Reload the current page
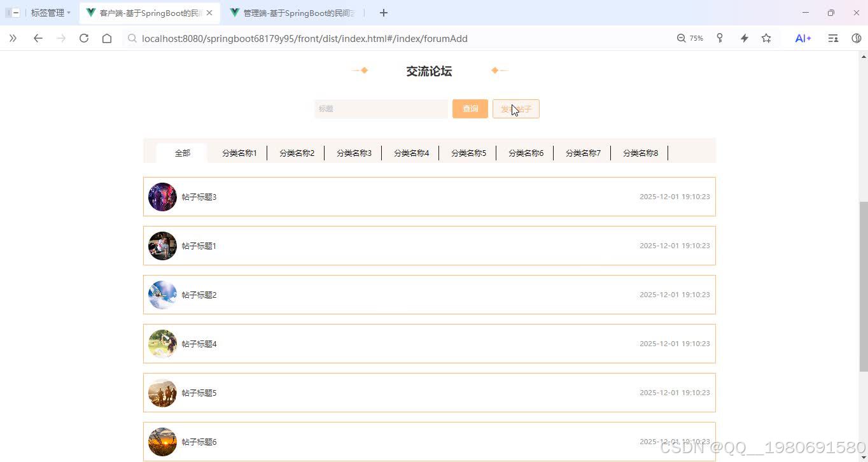The height and width of the screenshot is (462, 868). click(x=84, y=38)
